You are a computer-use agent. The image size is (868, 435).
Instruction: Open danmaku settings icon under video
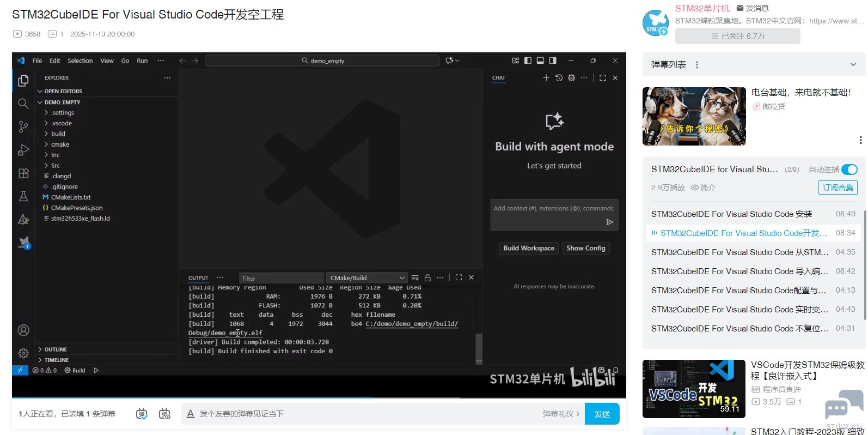pyautogui.click(x=164, y=414)
